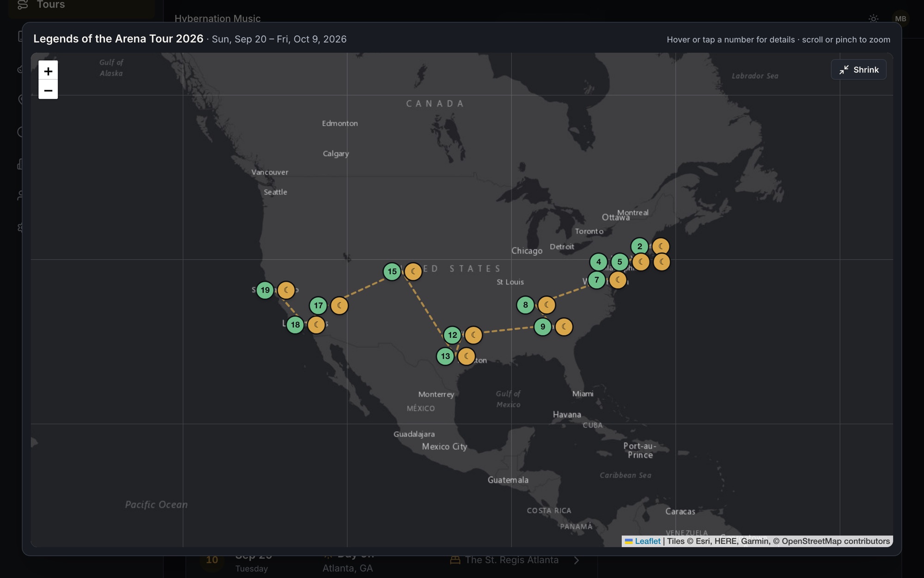
Task: Select stop marker number 4
Action: coord(599,262)
